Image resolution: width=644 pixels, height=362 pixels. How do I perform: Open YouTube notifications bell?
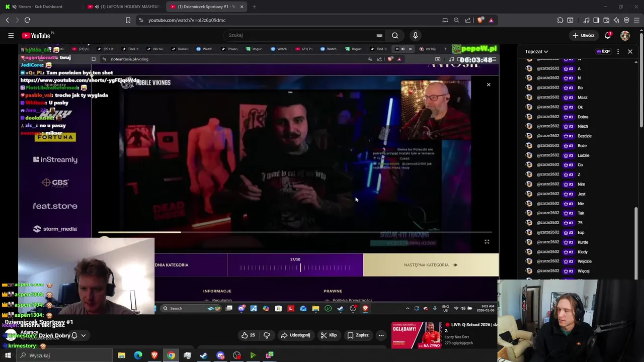click(x=608, y=35)
